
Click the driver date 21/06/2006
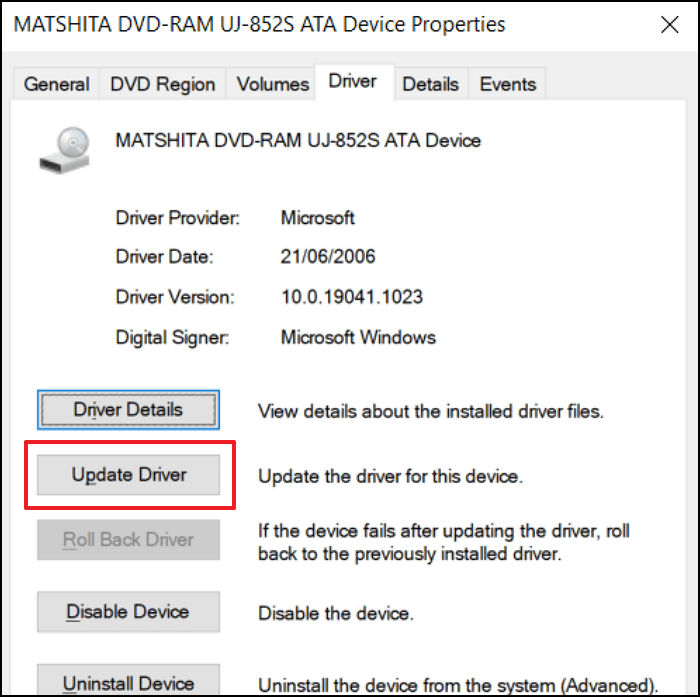point(328,257)
